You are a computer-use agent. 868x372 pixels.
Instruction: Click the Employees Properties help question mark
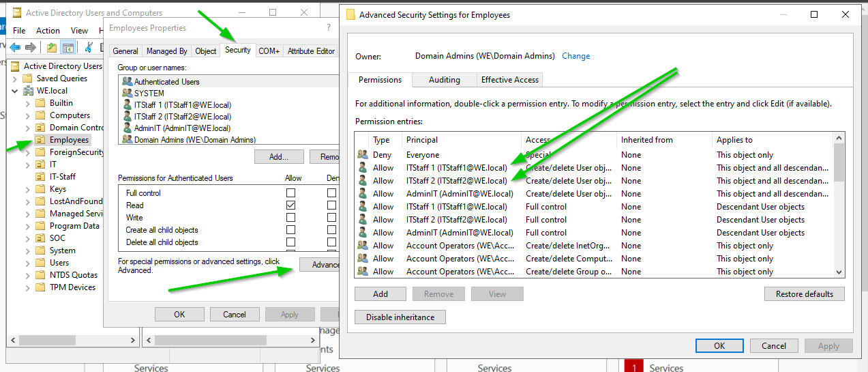(x=328, y=28)
